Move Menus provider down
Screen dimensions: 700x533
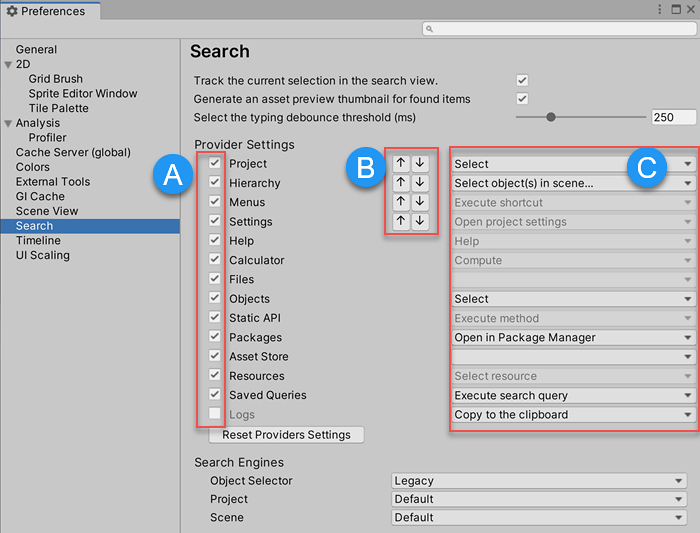click(x=420, y=202)
